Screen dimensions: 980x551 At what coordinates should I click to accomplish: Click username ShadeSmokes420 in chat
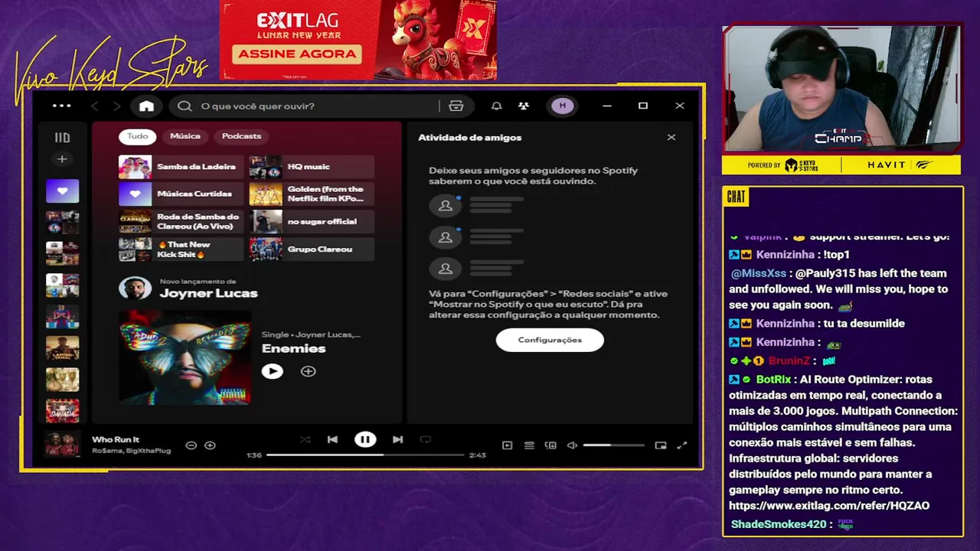click(x=779, y=524)
